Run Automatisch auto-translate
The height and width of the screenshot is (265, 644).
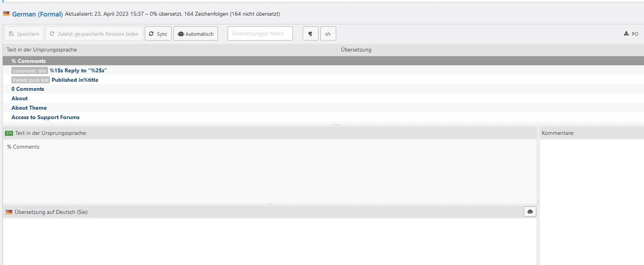[196, 34]
